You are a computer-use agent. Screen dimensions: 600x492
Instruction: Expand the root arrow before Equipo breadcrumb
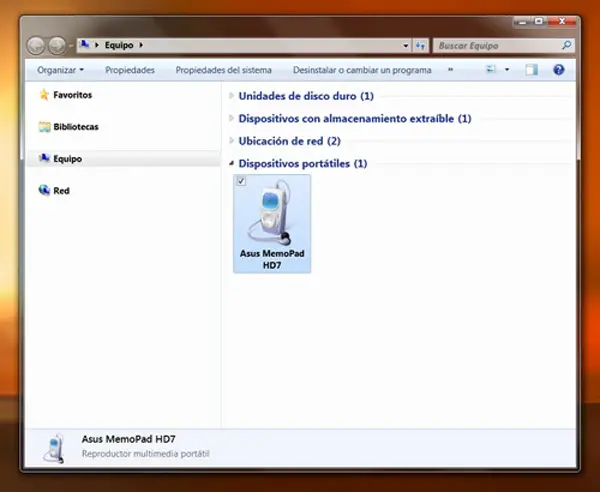97,45
